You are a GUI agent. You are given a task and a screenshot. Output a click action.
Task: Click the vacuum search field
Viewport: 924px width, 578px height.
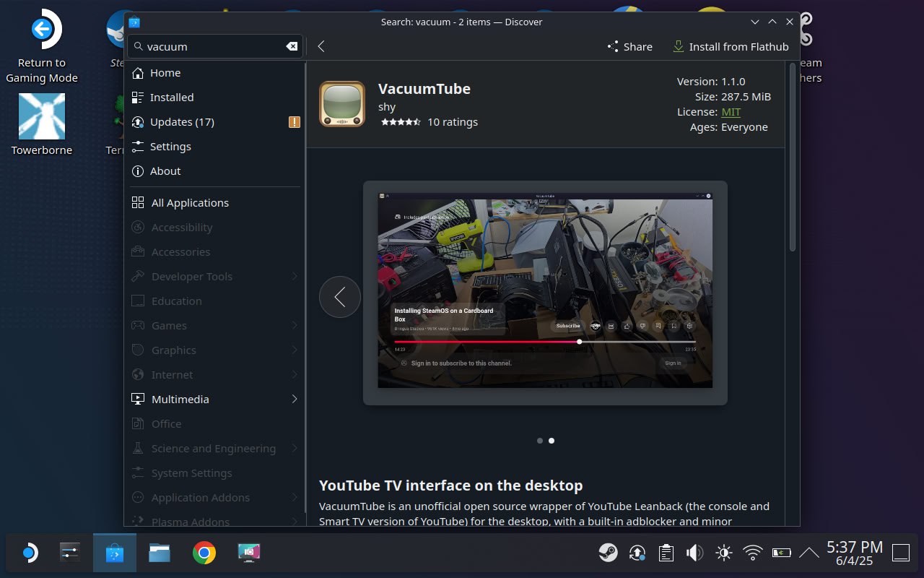click(x=215, y=46)
